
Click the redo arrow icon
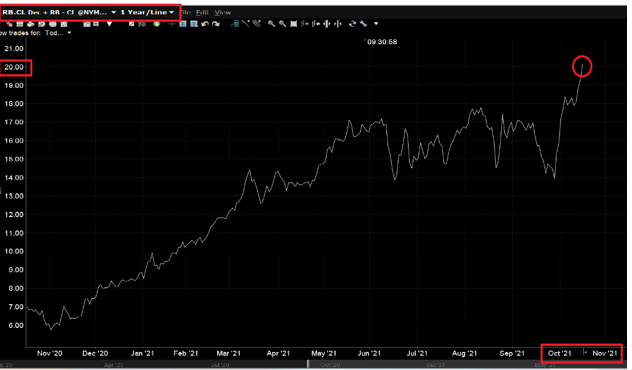tap(216, 24)
